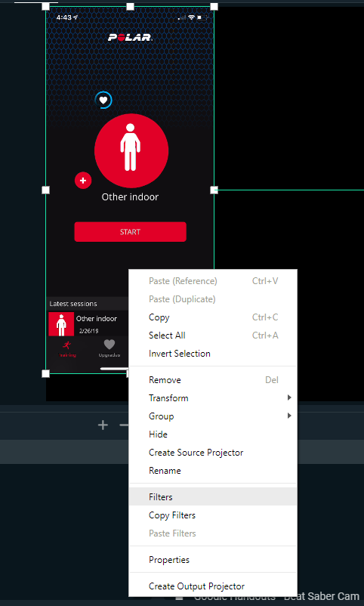Click the left-middle resize handle
Viewport: 364px width, 606px height.
[45, 190]
